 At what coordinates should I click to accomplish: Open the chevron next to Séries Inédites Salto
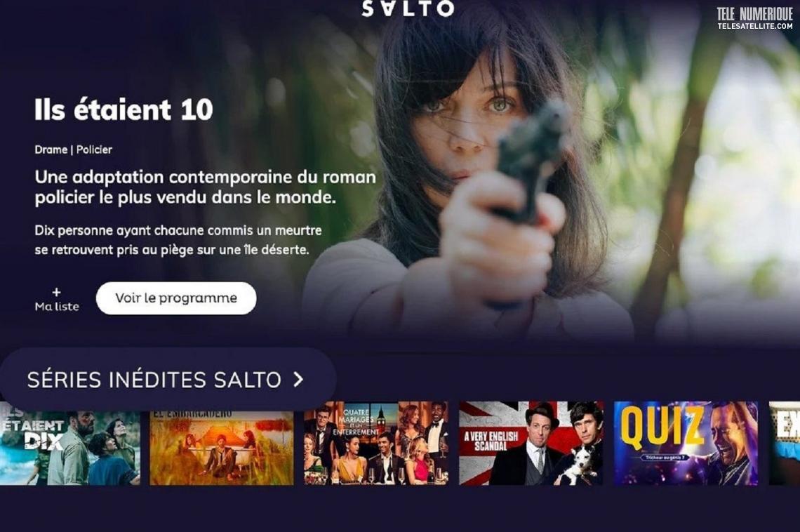(298, 379)
